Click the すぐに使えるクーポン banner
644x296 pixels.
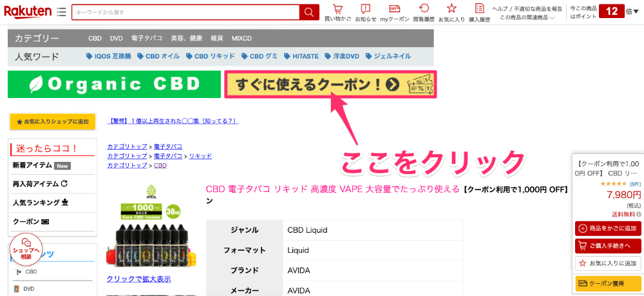(x=330, y=84)
